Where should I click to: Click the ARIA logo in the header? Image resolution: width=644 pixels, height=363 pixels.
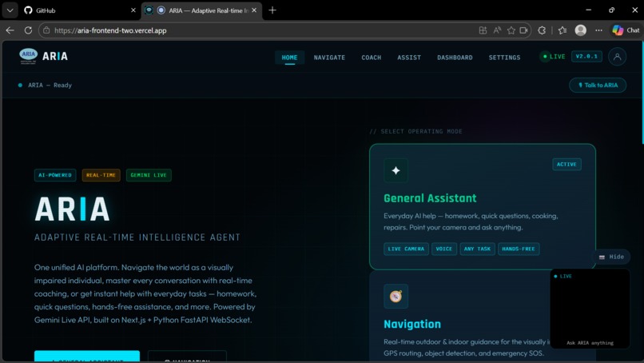click(43, 56)
